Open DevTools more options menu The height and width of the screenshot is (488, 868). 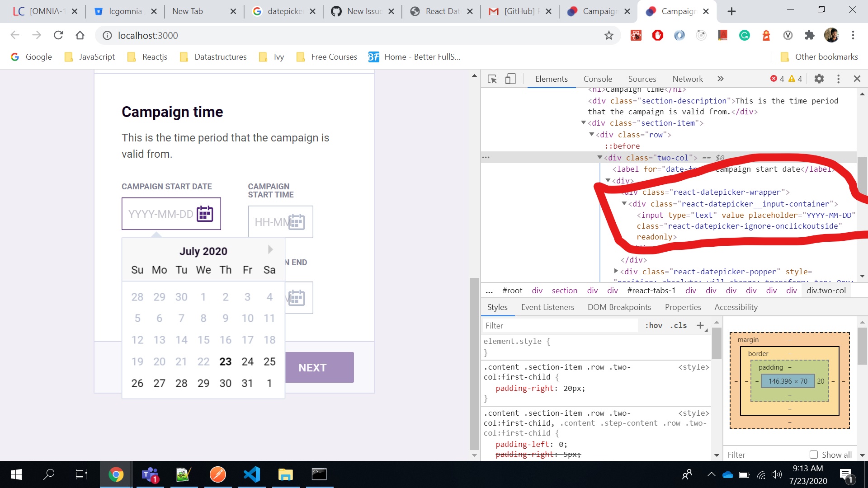(x=839, y=79)
